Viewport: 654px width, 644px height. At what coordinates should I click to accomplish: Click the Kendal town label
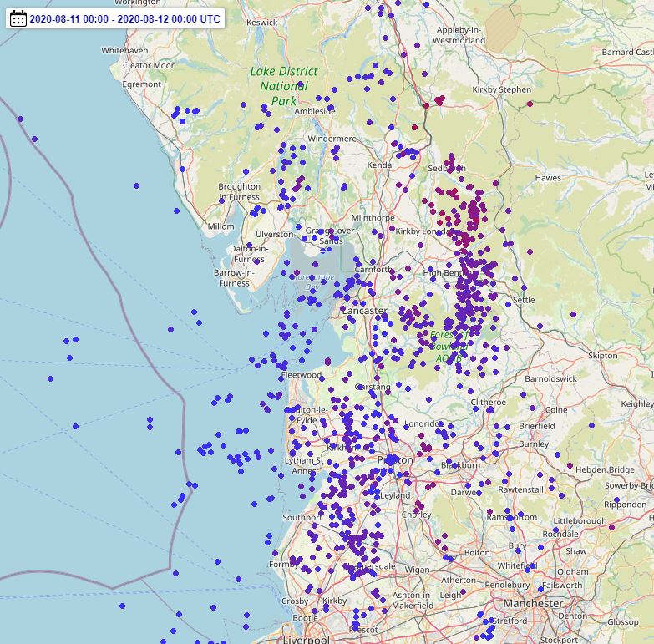point(380,165)
